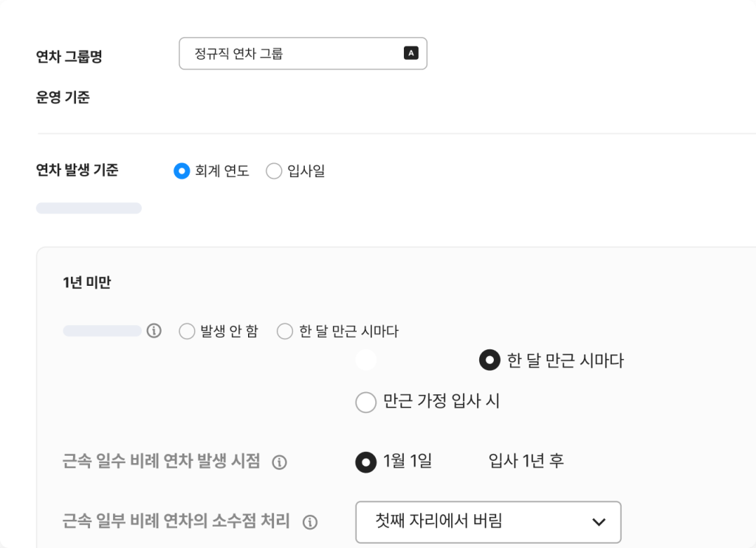Click the 운영 기준 section heading
The image size is (756, 548).
click(63, 97)
